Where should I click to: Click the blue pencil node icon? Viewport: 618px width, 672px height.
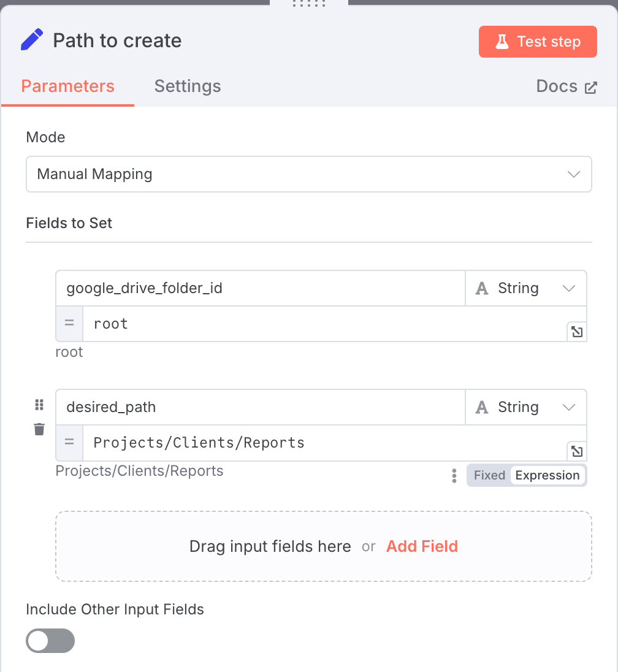pos(32,40)
